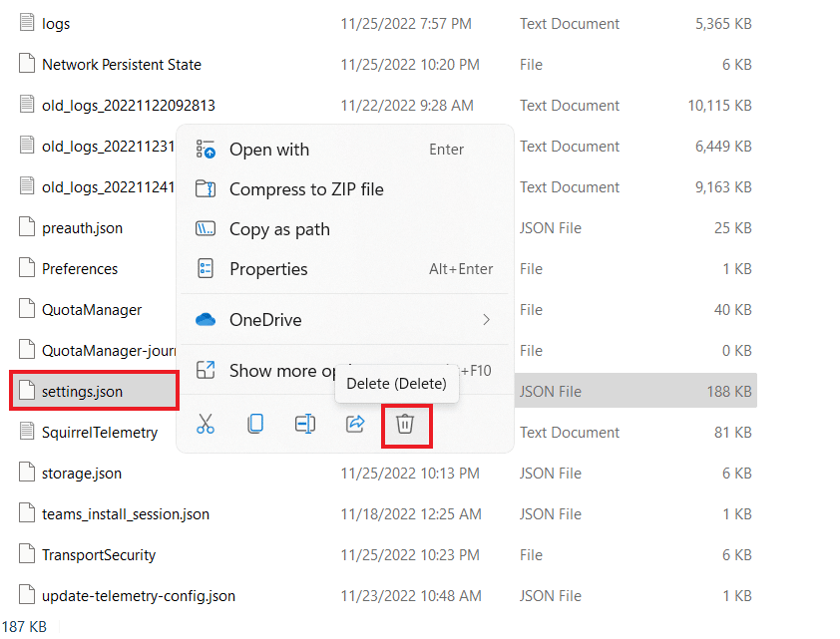The image size is (840, 639).
Task: Click the Compress to ZIP folder icon
Action: click(x=206, y=189)
